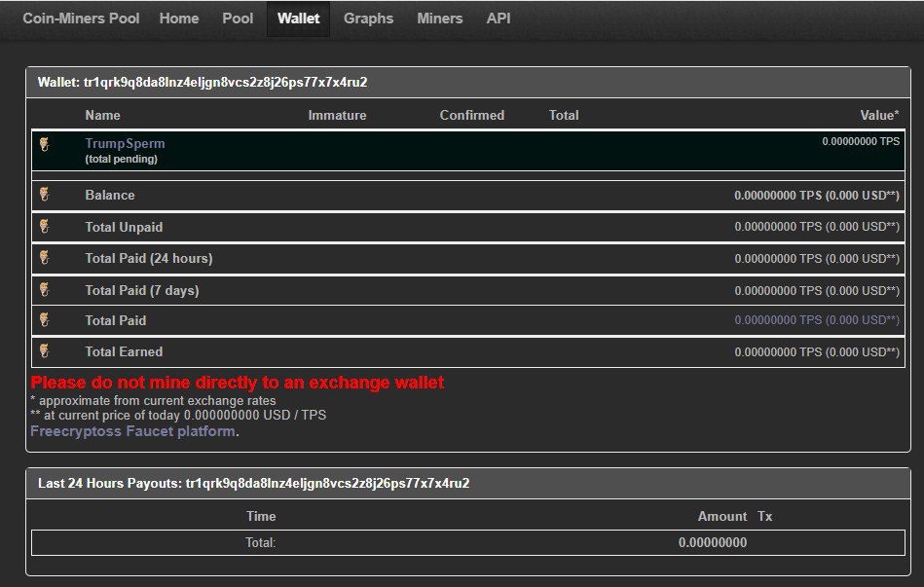
Task: Click coin icon in Total Paid (7 days) row
Action: click(x=44, y=290)
